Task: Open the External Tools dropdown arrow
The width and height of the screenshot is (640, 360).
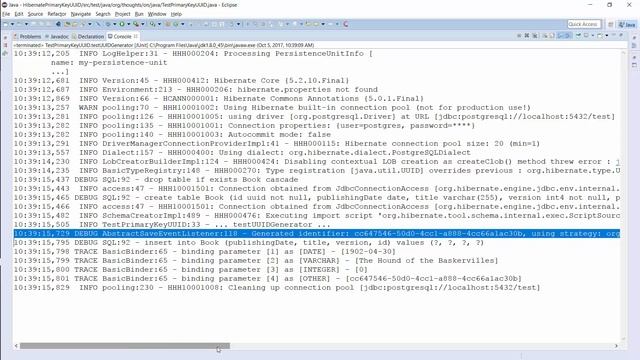Action: click(x=142, y=24)
